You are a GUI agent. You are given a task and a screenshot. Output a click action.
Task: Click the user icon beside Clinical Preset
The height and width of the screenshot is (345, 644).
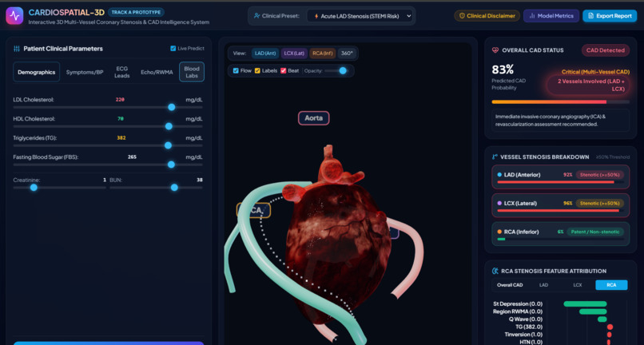pos(257,16)
